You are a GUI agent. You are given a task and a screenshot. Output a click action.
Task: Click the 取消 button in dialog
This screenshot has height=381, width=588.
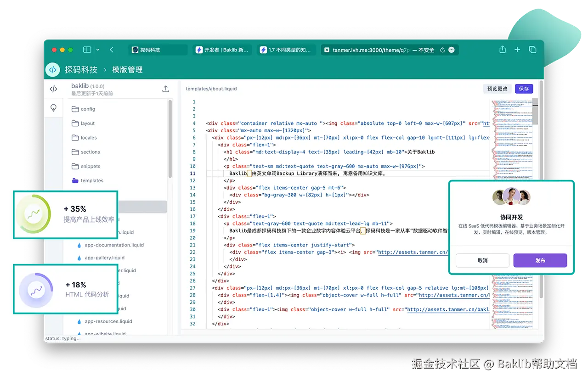tap(482, 260)
